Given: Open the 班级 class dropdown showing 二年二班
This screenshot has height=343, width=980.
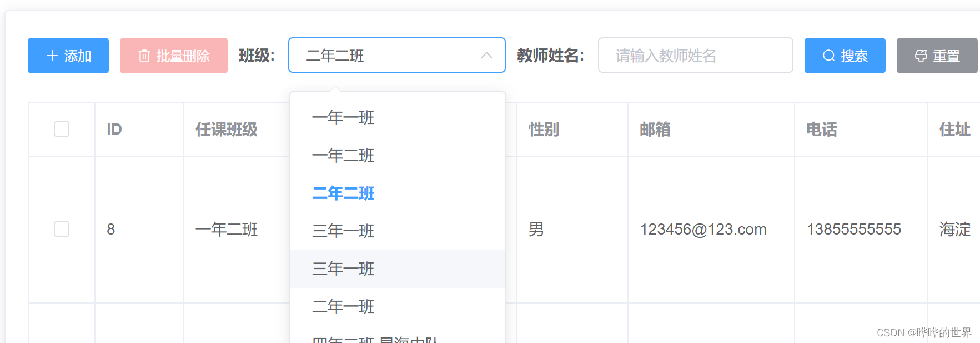Looking at the screenshot, I should point(396,55).
